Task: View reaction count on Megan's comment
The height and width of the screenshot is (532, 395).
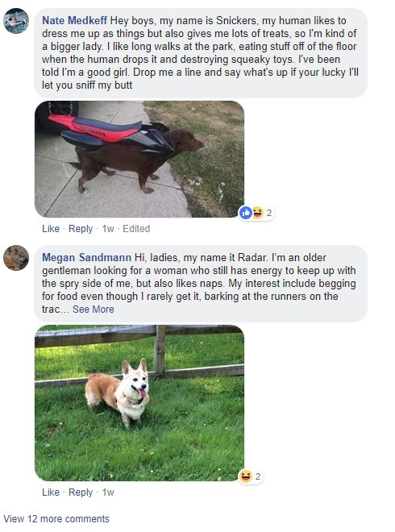Action: 258,476
